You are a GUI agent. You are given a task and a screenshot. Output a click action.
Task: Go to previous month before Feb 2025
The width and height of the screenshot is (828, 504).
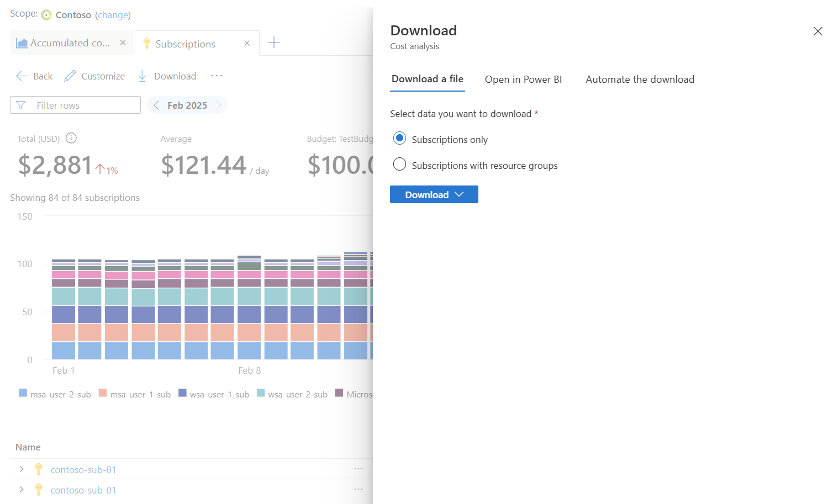[x=157, y=105]
